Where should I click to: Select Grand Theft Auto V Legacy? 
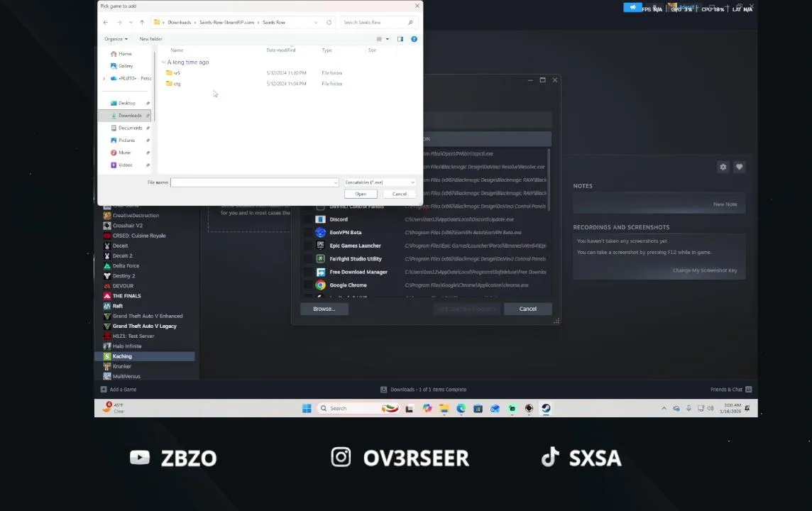(x=145, y=326)
